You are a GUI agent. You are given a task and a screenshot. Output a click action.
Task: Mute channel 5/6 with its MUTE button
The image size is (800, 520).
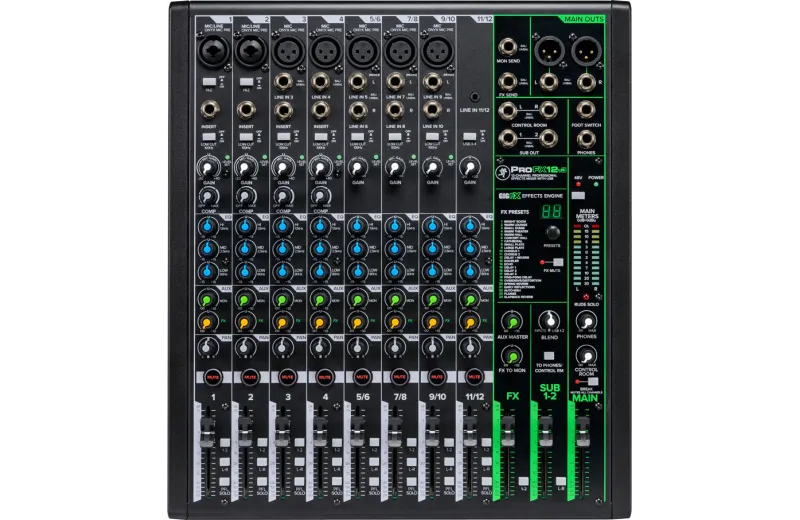coord(362,377)
